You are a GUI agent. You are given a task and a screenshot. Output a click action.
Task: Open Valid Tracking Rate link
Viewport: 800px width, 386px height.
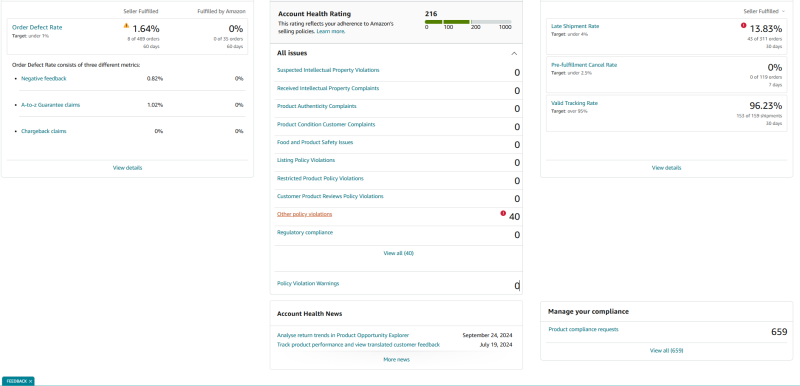574,103
